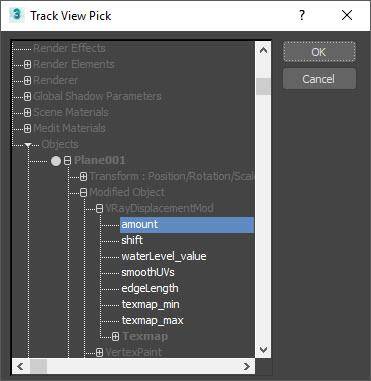Collapse the Plane001 node

(x=67, y=161)
